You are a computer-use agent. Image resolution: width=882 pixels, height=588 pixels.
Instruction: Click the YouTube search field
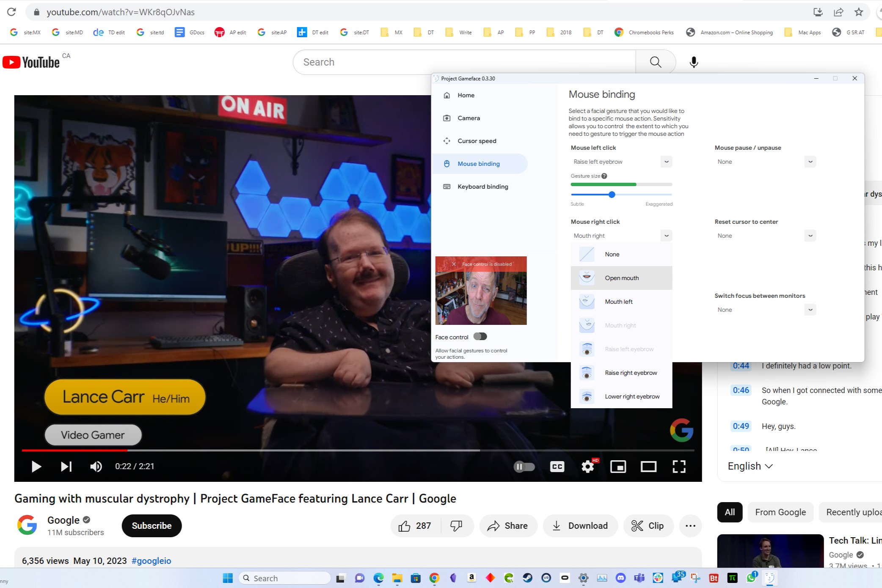[x=464, y=62]
